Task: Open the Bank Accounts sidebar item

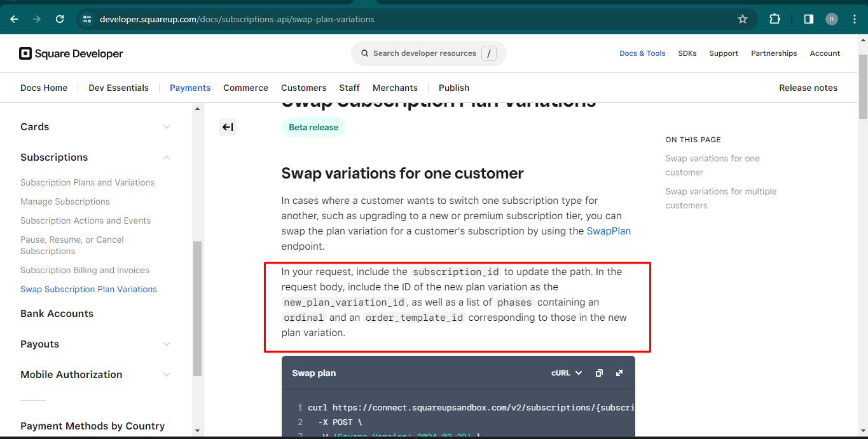Action: click(57, 314)
